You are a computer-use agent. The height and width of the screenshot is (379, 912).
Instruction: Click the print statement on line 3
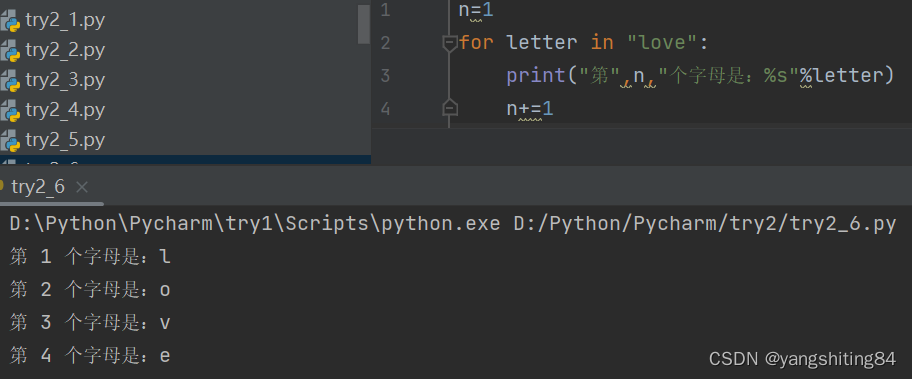700,76
